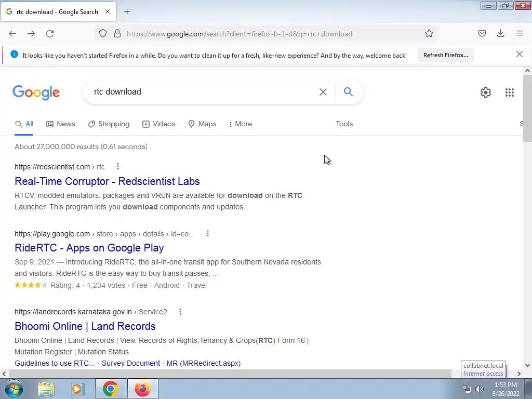Viewport: 532px width, 399px height.
Task: Open options for play.google.com result
Action: [208, 233]
